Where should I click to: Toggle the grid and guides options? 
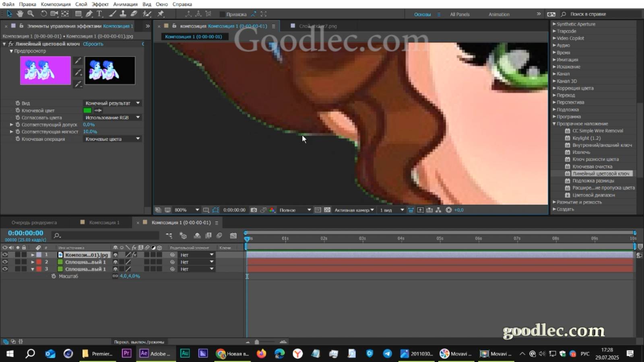206,210
